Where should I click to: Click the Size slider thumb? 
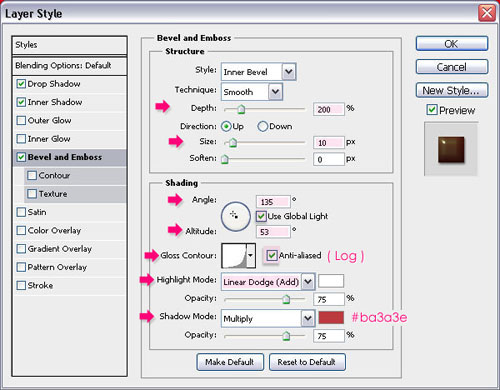233,143
